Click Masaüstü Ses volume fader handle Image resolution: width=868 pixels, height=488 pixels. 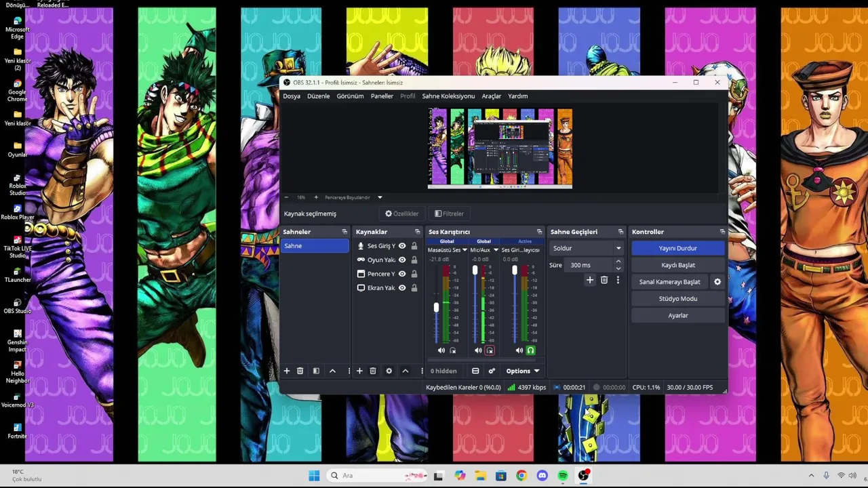[x=436, y=308]
